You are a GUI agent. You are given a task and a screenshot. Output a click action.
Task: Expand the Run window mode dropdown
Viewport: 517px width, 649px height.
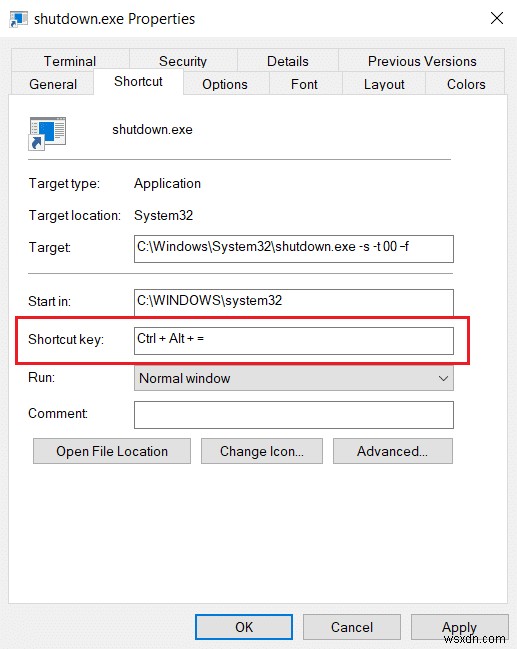click(x=294, y=378)
